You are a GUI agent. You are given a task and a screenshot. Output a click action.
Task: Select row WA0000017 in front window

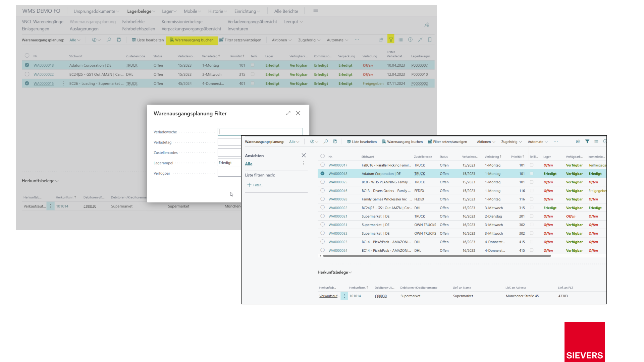(322, 165)
